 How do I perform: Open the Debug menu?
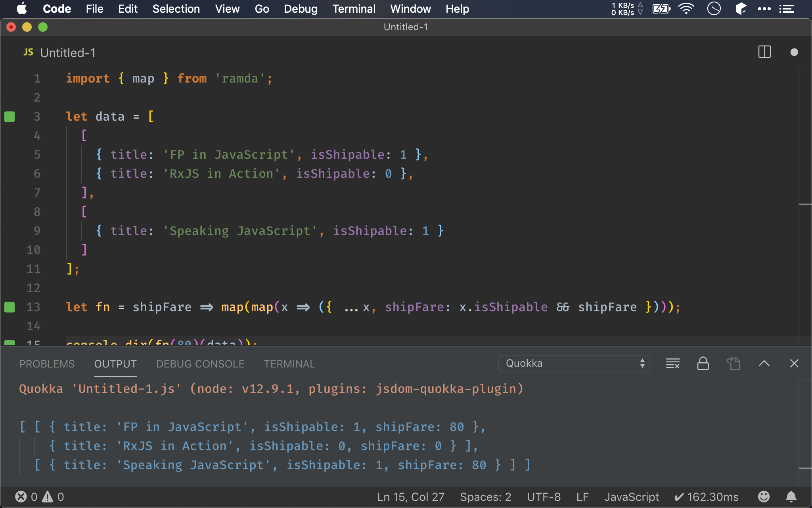point(301,8)
